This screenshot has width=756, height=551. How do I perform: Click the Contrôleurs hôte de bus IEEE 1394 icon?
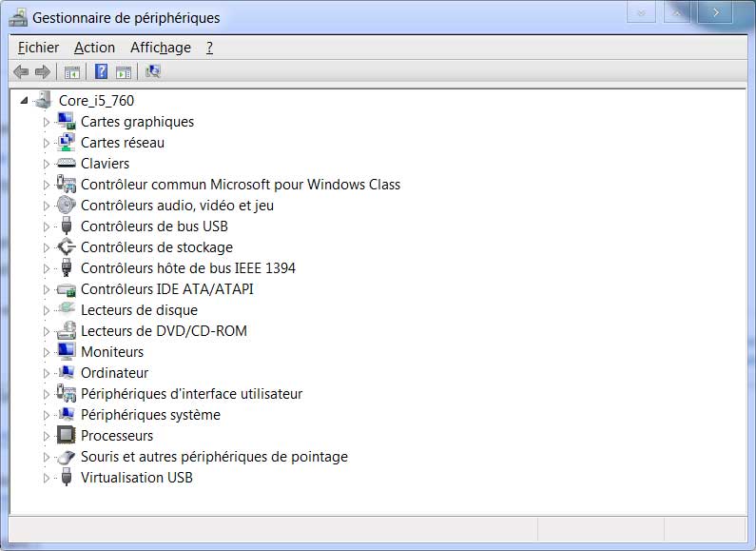click(67, 267)
